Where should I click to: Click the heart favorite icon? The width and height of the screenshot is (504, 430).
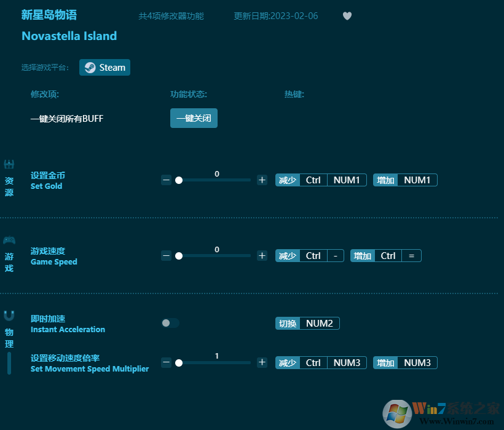click(347, 16)
